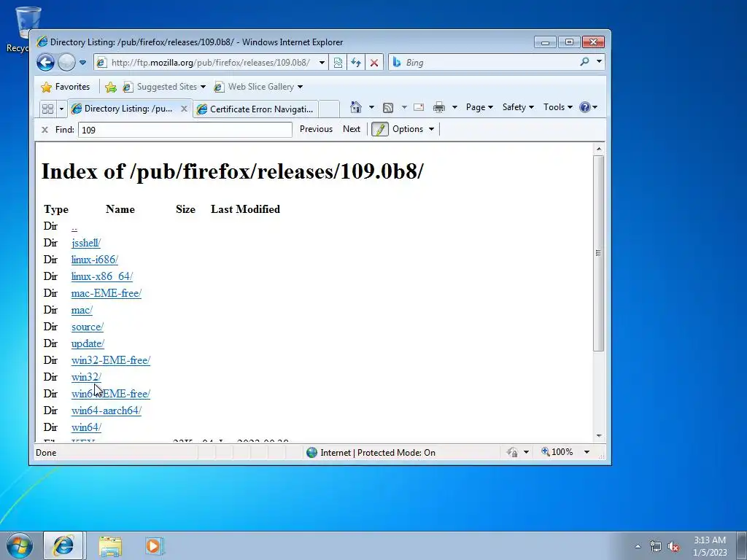Image resolution: width=747 pixels, height=560 pixels.
Task: Launch Windows Media Player from taskbar
Action: pos(154,545)
